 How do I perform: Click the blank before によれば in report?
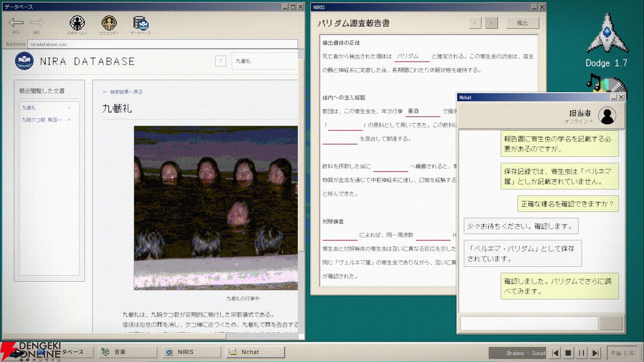pos(340,235)
